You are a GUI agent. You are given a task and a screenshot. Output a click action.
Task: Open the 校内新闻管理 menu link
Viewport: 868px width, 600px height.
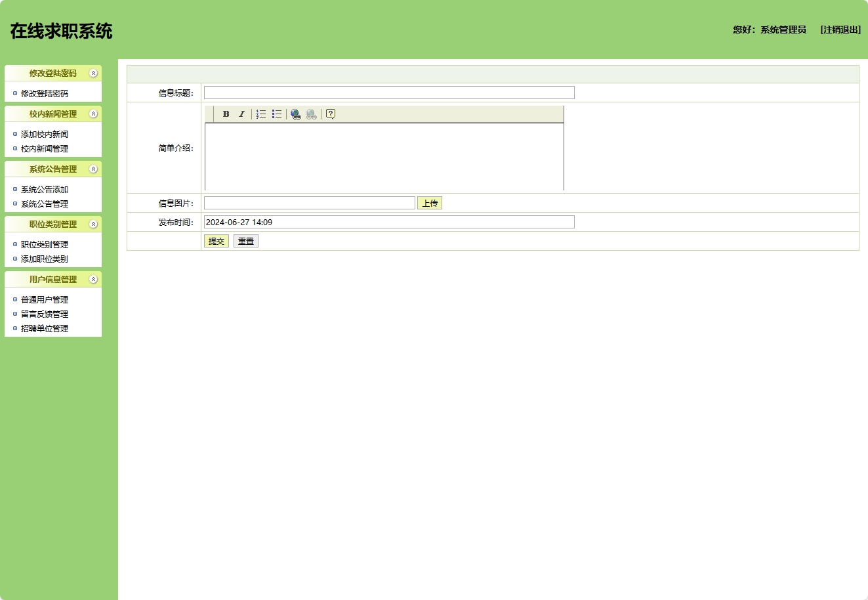click(45, 149)
